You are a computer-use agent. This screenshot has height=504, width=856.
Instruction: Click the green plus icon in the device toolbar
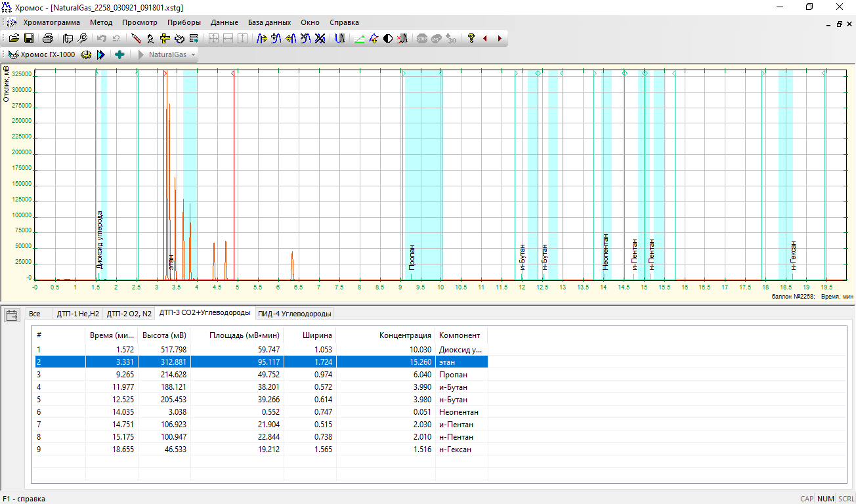(x=119, y=55)
